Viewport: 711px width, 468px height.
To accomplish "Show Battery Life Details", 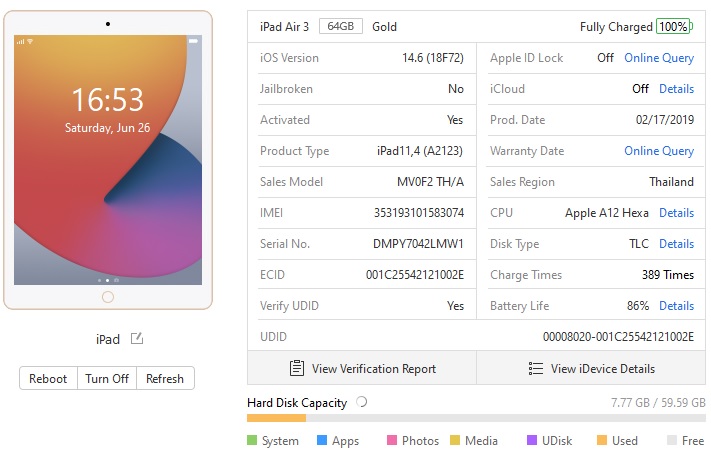I will [676, 306].
